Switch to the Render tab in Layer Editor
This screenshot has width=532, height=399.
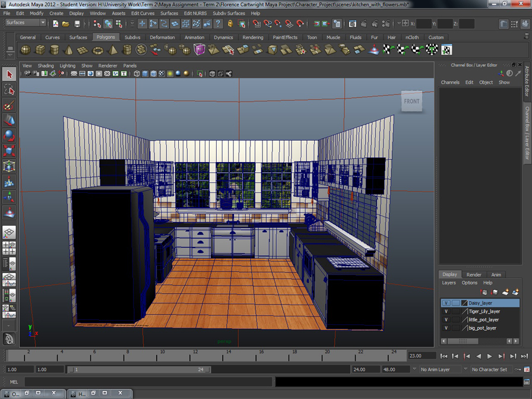(x=474, y=274)
